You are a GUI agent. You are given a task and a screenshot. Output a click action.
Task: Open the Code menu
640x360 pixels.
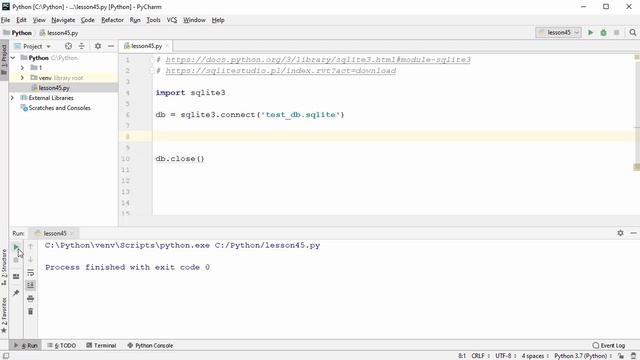coord(87,20)
